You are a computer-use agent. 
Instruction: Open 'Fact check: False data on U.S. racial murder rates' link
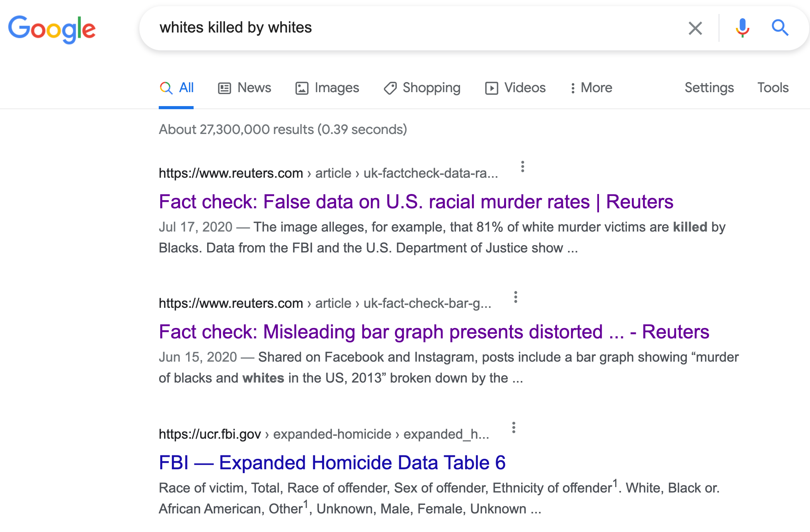coord(416,202)
